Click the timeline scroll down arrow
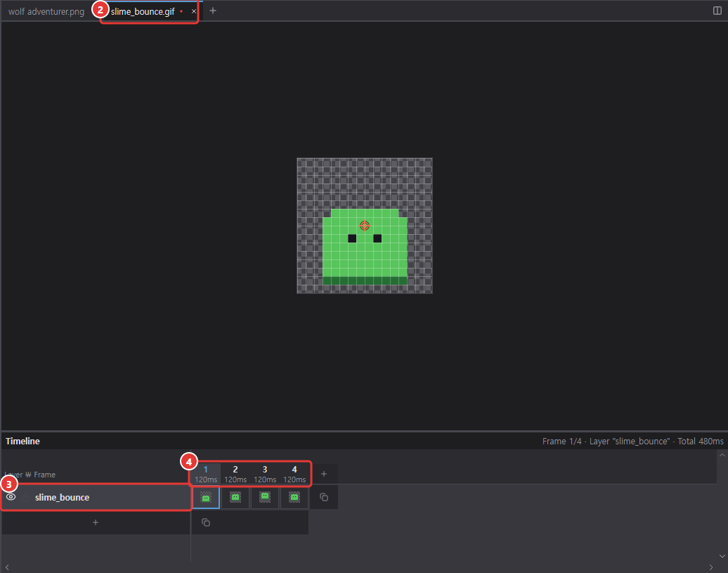The image size is (728, 573). pyautogui.click(x=722, y=556)
